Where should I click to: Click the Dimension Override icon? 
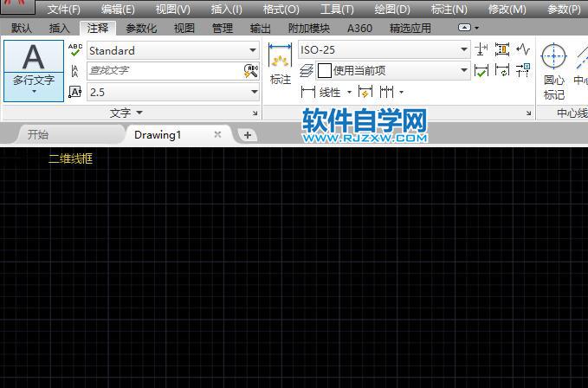[x=523, y=70]
